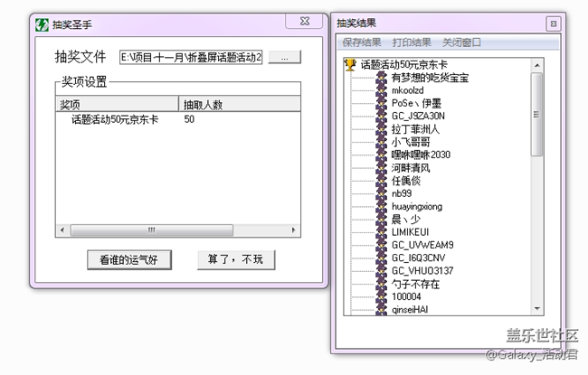
Task: Click the horizontal scrollbar thumb in 奖项设置
Action: click(152, 230)
